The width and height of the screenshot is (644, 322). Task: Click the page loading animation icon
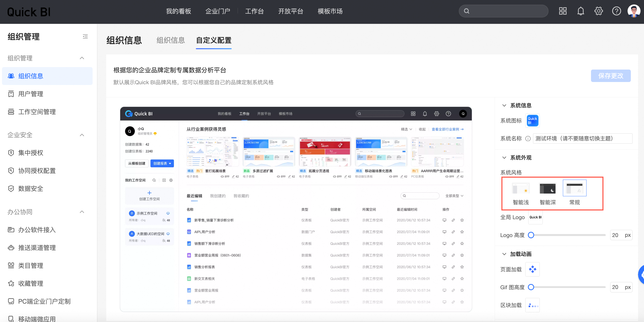pyautogui.click(x=532, y=269)
